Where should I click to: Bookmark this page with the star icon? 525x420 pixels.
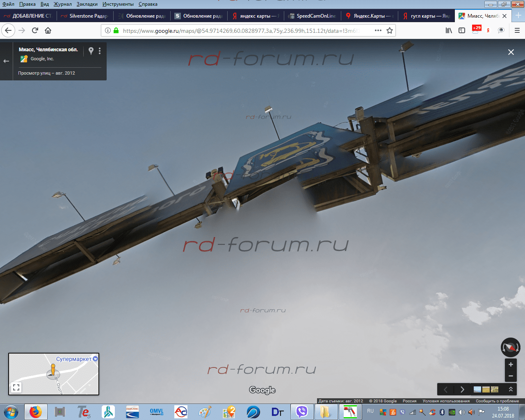pos(390,30)
